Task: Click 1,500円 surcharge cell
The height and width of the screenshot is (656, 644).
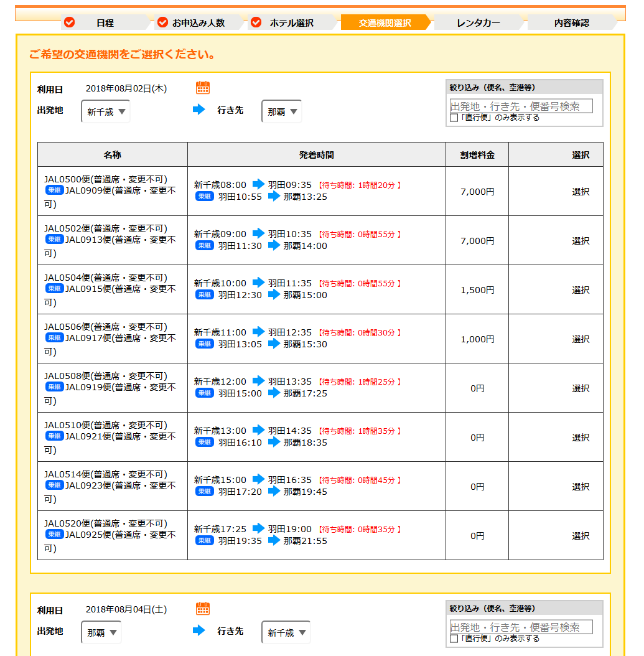Action: pos(477,290)
